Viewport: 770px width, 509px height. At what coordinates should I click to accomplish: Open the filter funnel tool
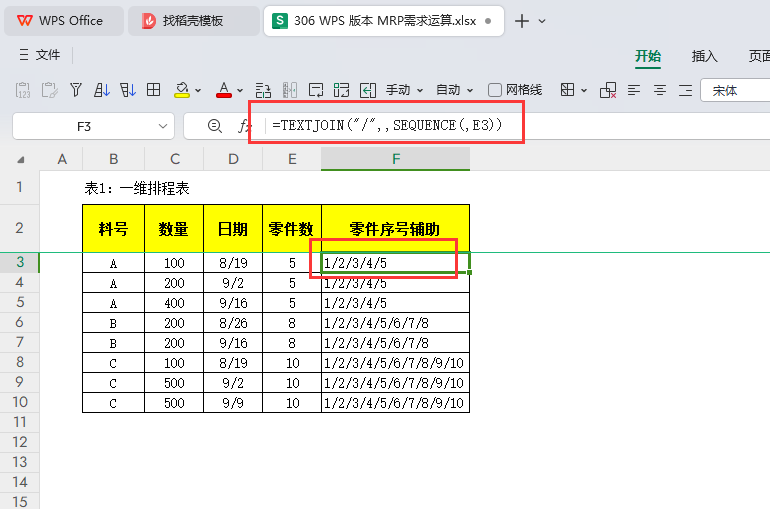[76, 90]
